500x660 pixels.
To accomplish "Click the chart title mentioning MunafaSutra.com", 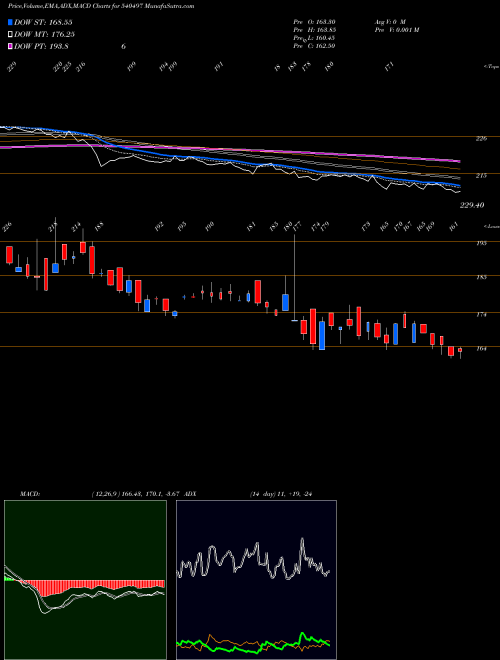I will pyautogui.click(x=101, y=6).
